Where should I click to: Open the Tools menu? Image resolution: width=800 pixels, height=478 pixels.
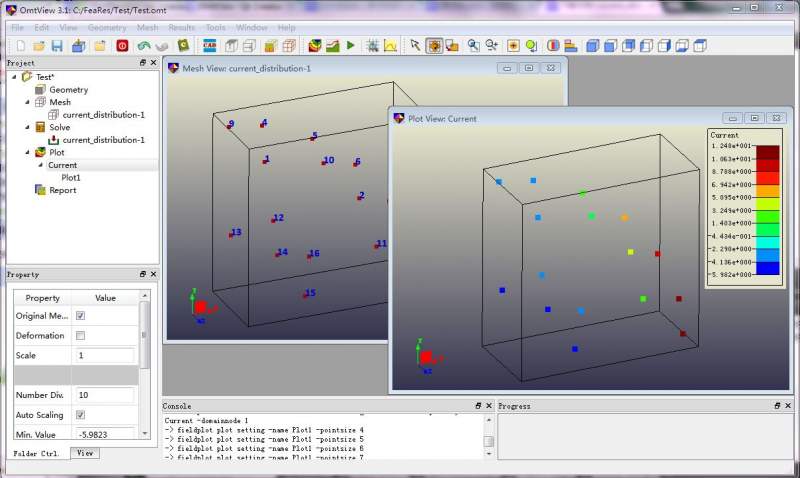(215, 28)
